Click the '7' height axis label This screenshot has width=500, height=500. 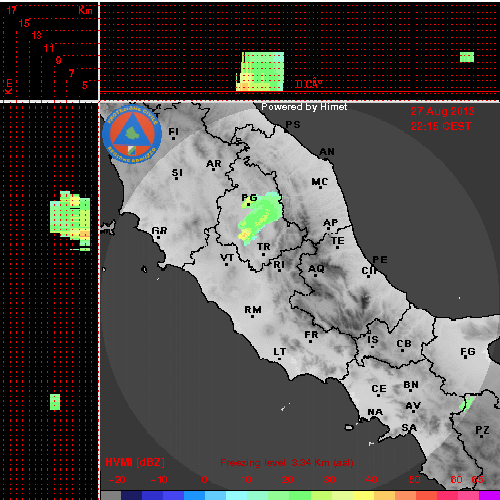point(71,73)
